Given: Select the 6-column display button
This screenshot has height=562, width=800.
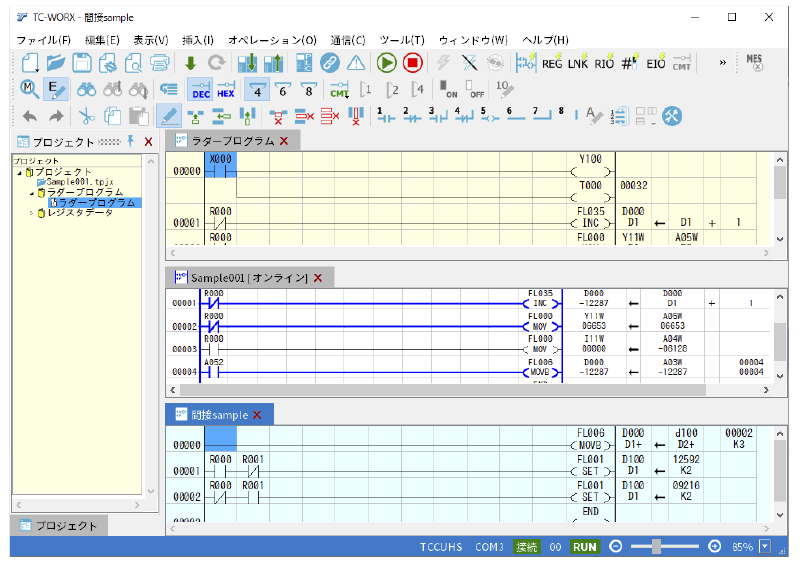Looking at the screenshot, I should point(283,89).
